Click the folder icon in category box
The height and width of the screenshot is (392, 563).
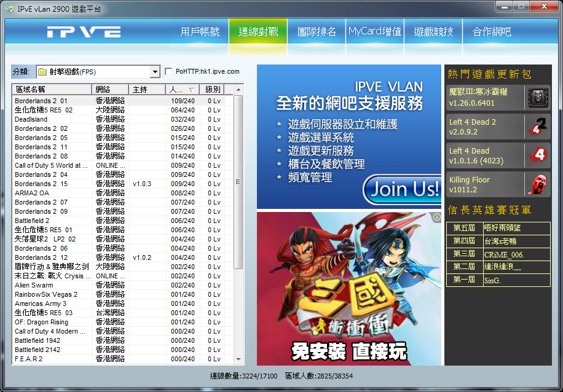(42, 72)
